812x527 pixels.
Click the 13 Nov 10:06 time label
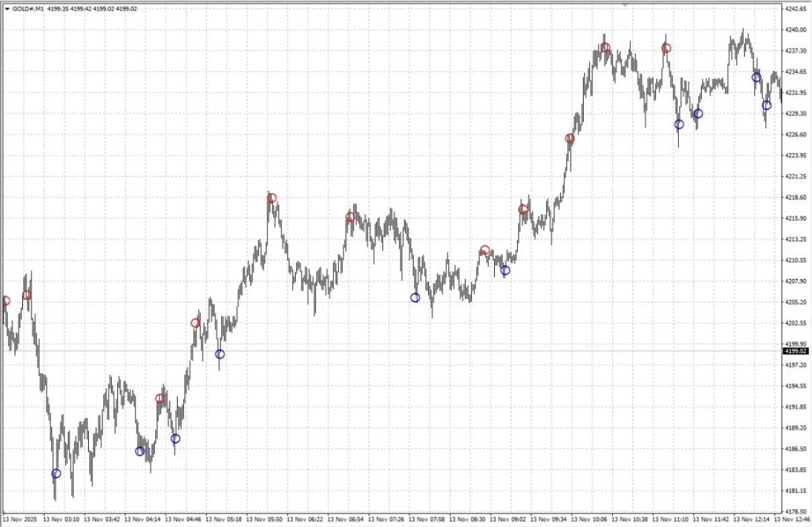click(589, 520)
